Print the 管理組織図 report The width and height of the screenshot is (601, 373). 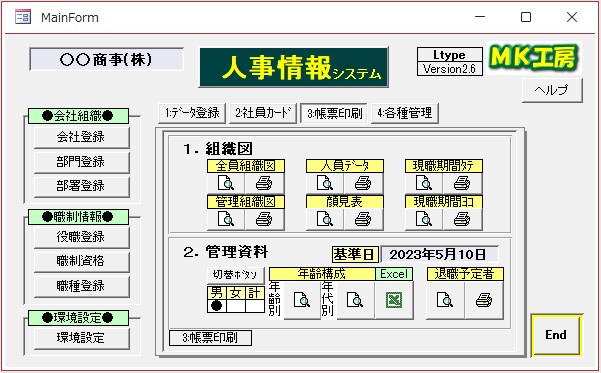tap(264, 219)
